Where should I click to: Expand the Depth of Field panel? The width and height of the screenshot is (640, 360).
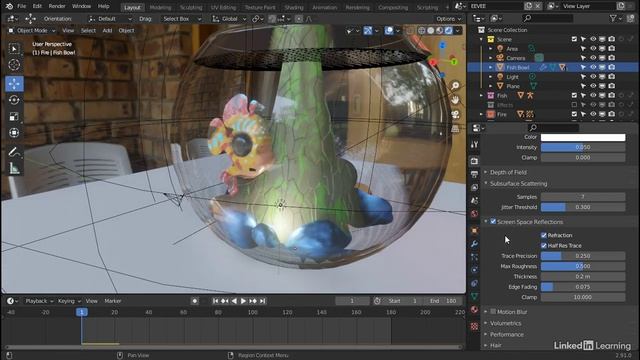(508, 172)
